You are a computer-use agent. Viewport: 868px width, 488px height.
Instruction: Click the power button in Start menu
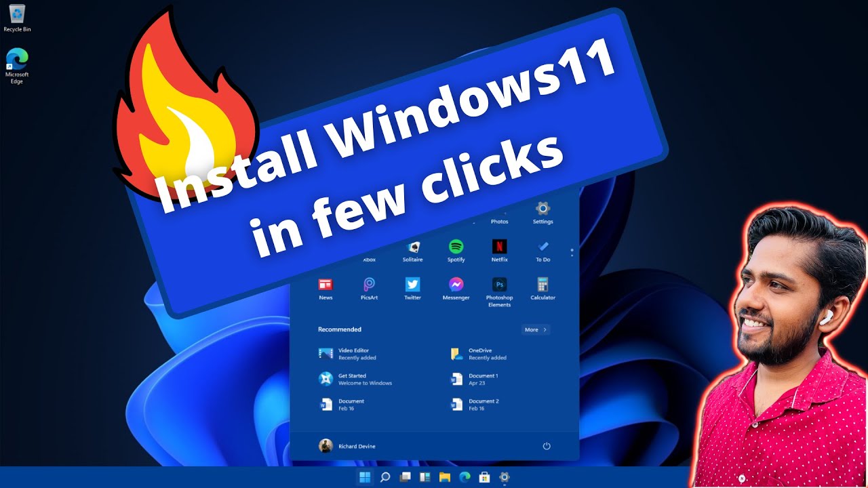pos(547,446)
